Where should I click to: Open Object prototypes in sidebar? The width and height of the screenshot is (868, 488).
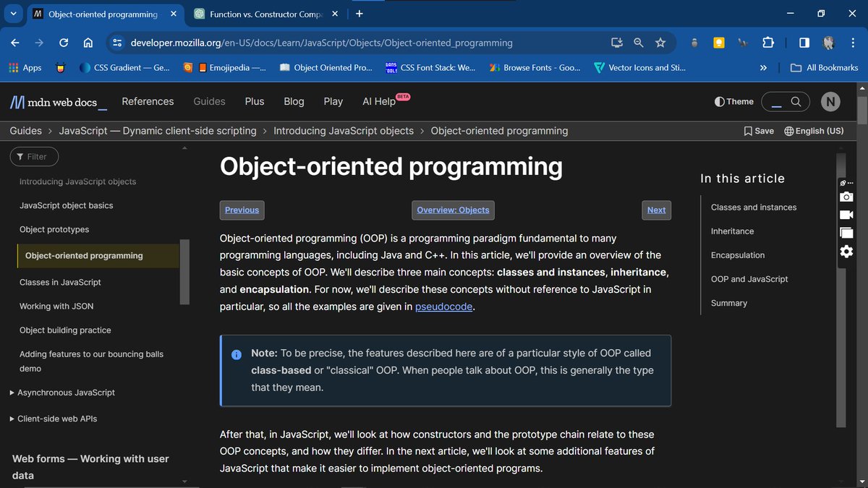54,229
